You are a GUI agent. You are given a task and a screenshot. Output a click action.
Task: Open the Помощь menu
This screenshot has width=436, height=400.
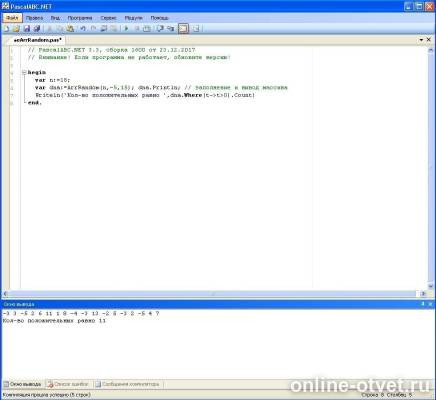click(159, 18)
